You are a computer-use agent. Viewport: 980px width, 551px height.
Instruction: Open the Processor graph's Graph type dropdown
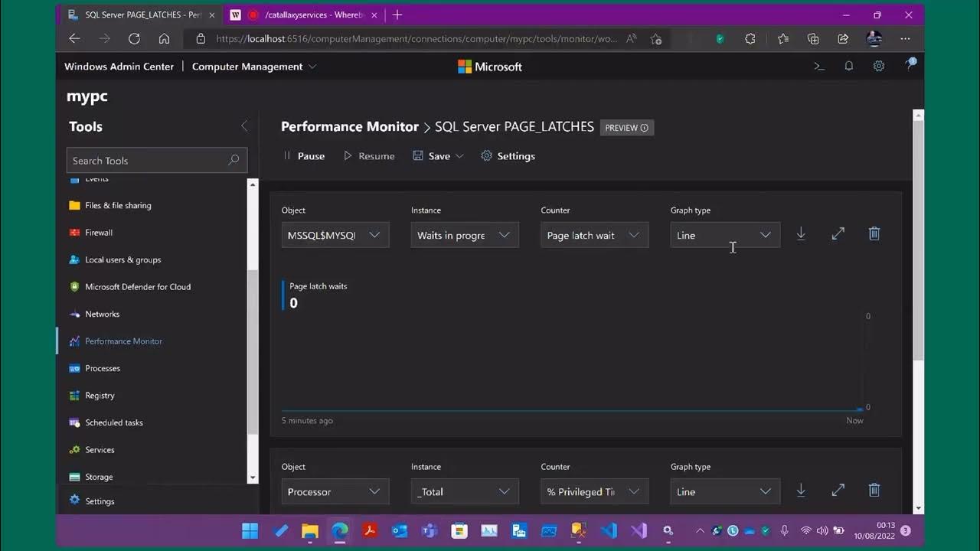(x=725, y=491)
